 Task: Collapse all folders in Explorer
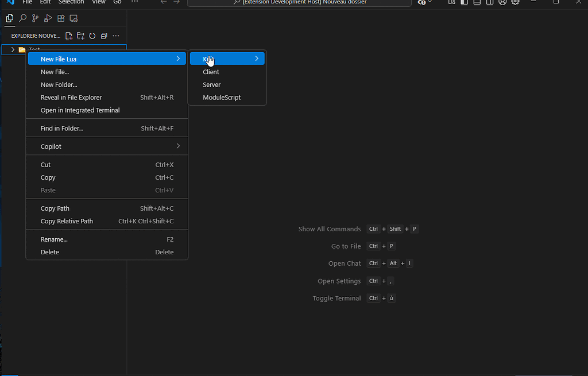coord(104,36)
